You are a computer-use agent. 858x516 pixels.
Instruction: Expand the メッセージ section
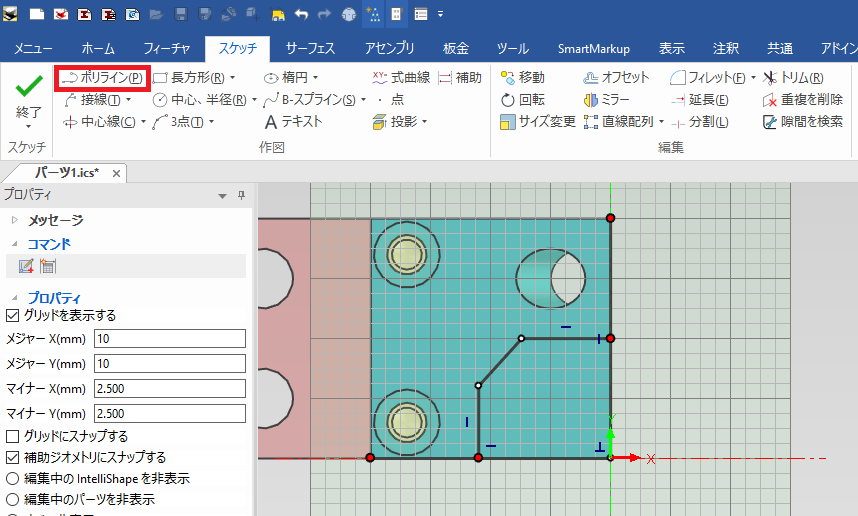coord(15,220)
